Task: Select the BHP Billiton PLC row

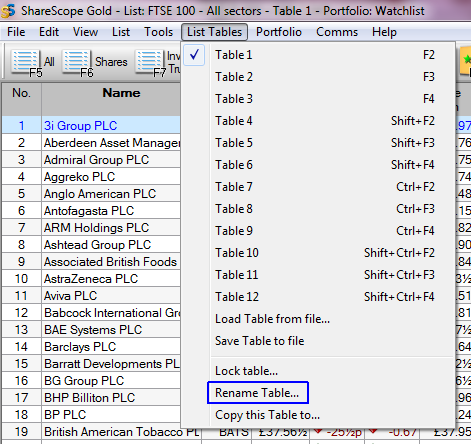Action: tap(91, 398)
